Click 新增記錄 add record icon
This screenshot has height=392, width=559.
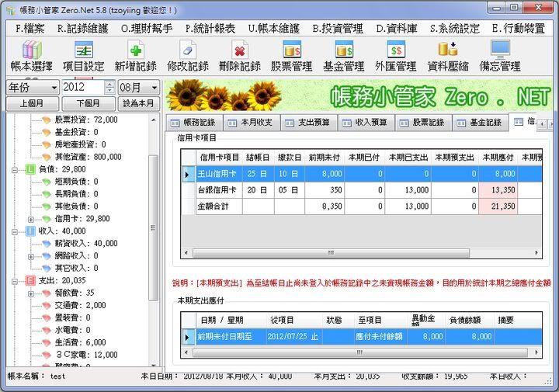coord(135,50)
